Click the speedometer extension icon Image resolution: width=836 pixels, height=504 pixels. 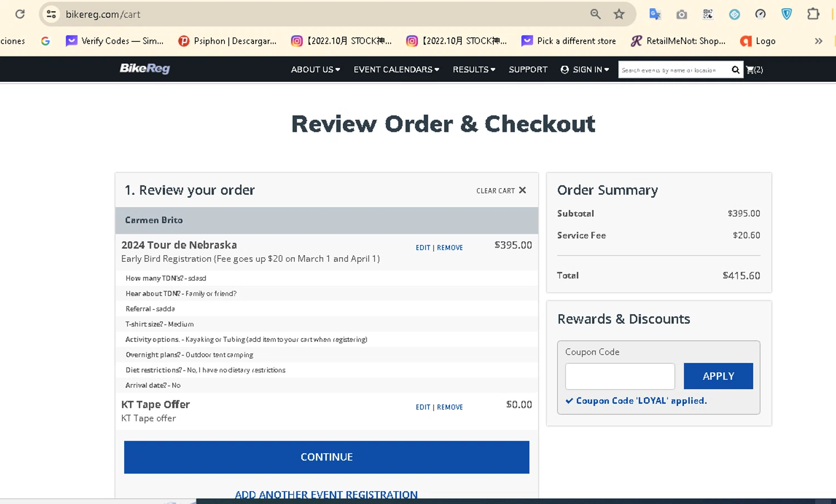[x=761, y=14]
